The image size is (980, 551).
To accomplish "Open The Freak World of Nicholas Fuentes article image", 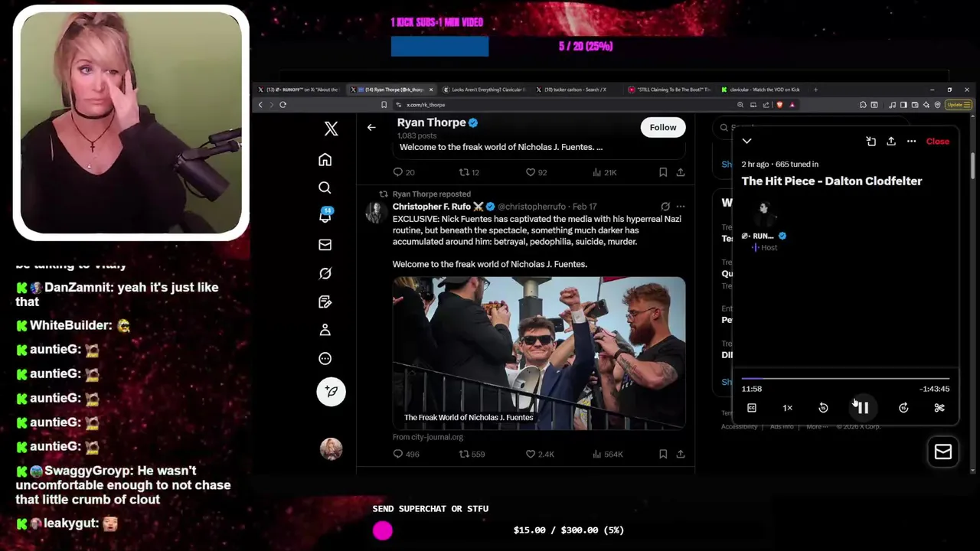I will [x=539, y=353].
